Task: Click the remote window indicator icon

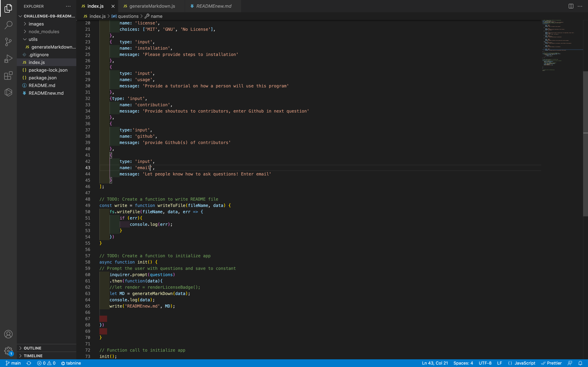Action: click(x=570, y=363)
